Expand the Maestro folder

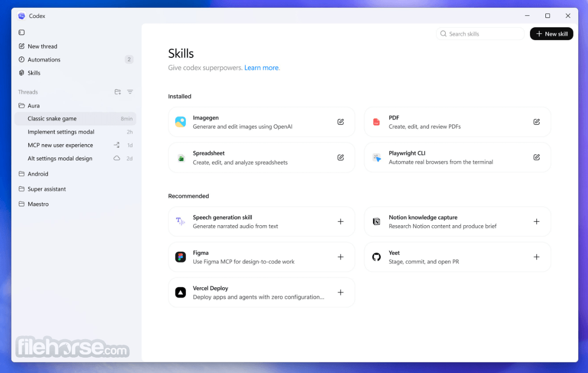[34, 204]
